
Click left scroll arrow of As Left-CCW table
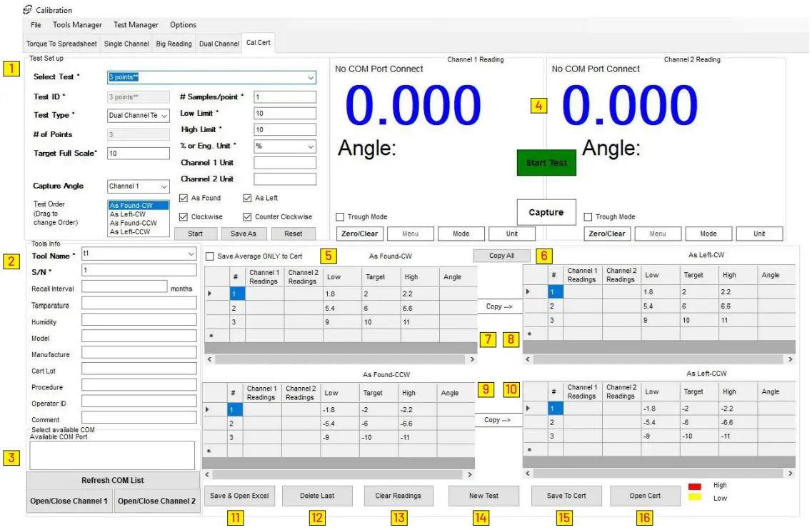coord(528,474)
